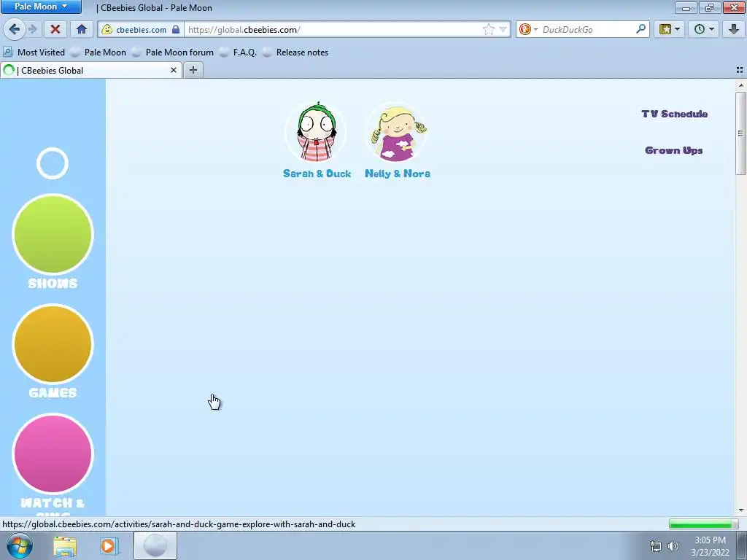
Task: Bookmark this page with the star icon
Action: 488,29
